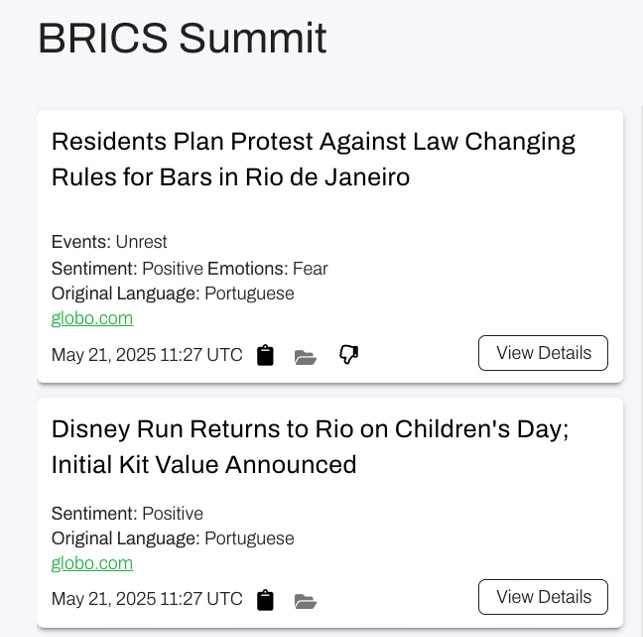This screenshot has height=637, width=643.
Task: Click the Emotions: Fear label
Action: click(268, 268)
